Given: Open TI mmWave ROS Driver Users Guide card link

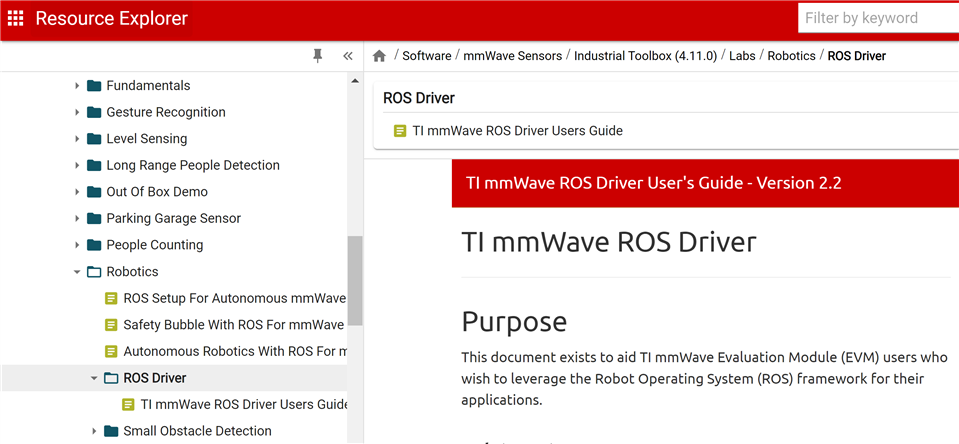Looking at the screenshot, I should (x=517, y=131).
